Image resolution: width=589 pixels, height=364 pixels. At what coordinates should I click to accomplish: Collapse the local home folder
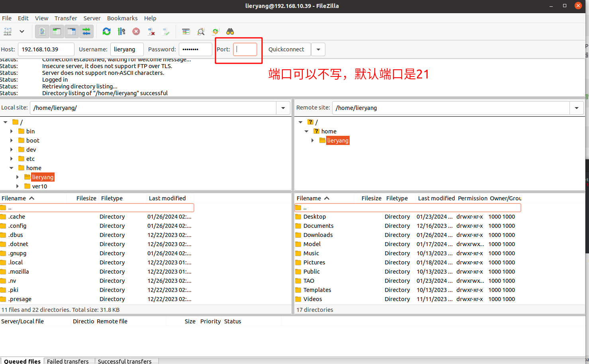12,168
